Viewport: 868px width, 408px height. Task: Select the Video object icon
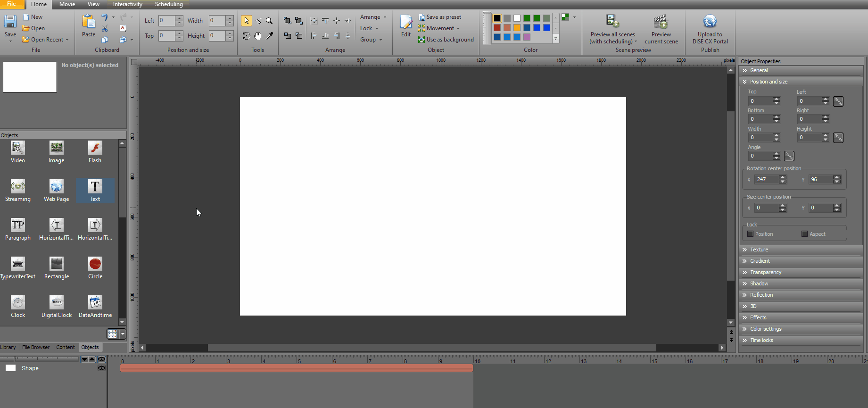click(18, 148)
